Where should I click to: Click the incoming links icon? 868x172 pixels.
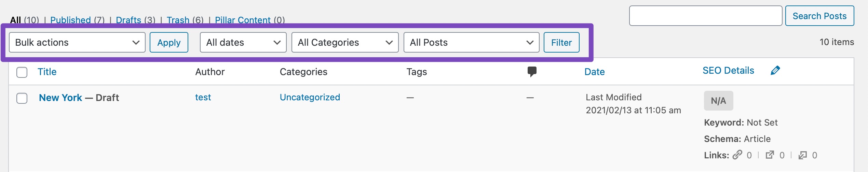pyautogui.click(x=802, y=155)
